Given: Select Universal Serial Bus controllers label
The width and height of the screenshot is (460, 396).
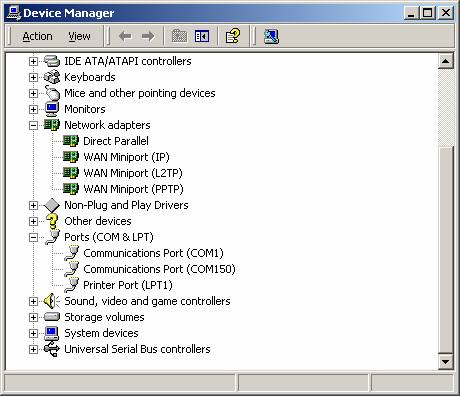Looking at the screenshot, I should point(137,349).
